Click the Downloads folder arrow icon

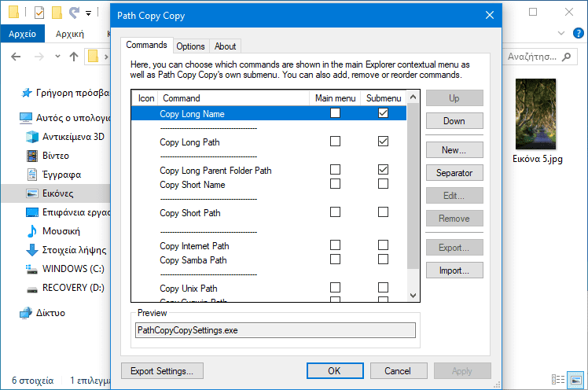pos(32,250)
